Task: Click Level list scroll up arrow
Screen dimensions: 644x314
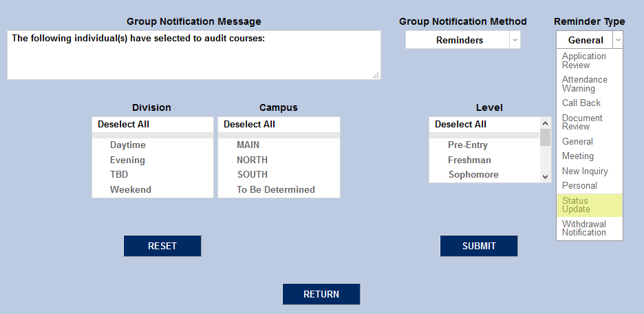Action: coord(546,123)
